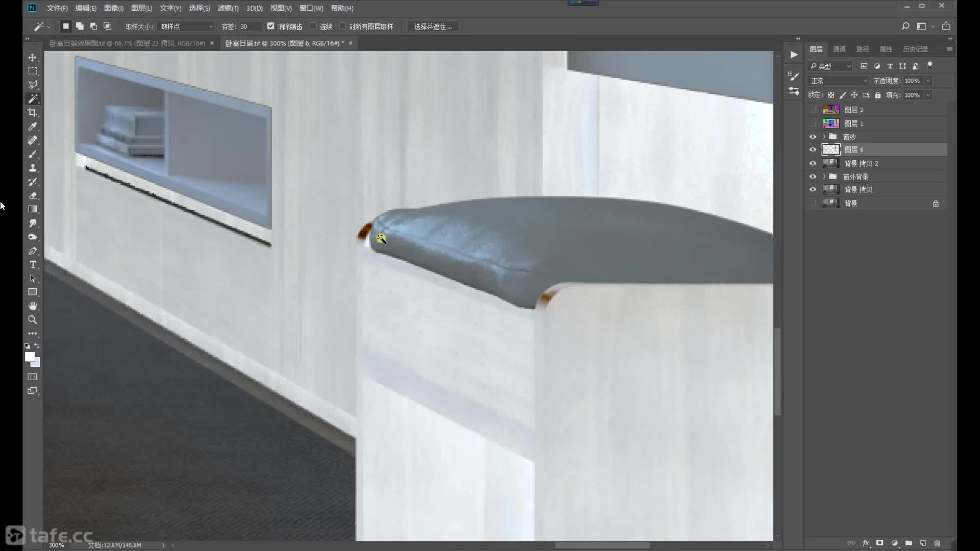The width and height of the screenshot is (980, 551).
Task: Switch to the 通道 channels tab
Action: click(839, 49)
